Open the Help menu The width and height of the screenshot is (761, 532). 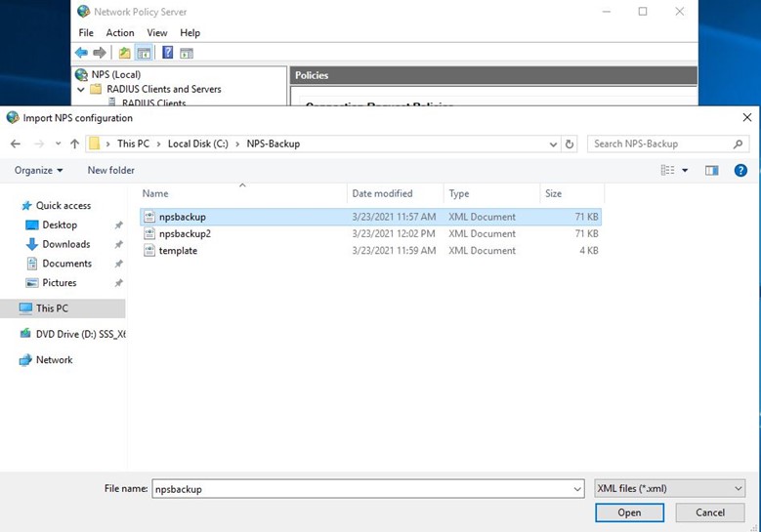tap(190, 32)
